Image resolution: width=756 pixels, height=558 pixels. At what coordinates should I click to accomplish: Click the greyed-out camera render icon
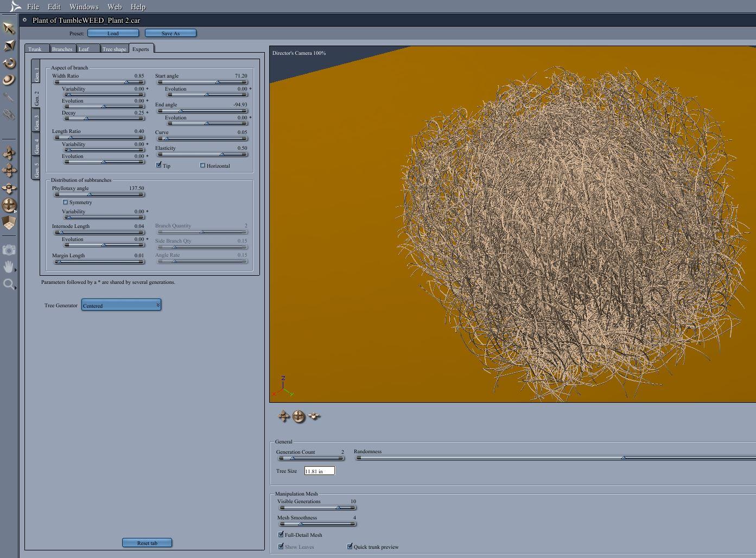click(9, 250)
